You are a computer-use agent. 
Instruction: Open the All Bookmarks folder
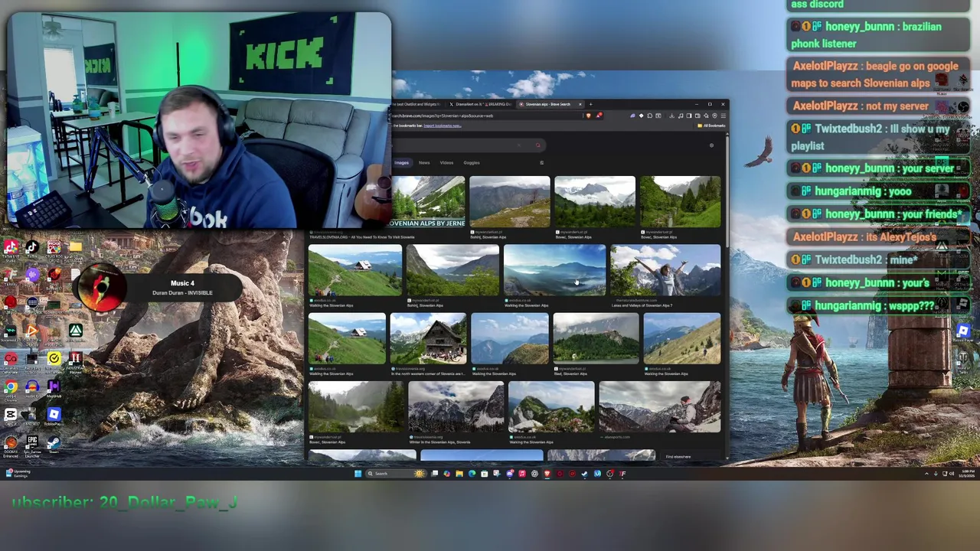711,126
